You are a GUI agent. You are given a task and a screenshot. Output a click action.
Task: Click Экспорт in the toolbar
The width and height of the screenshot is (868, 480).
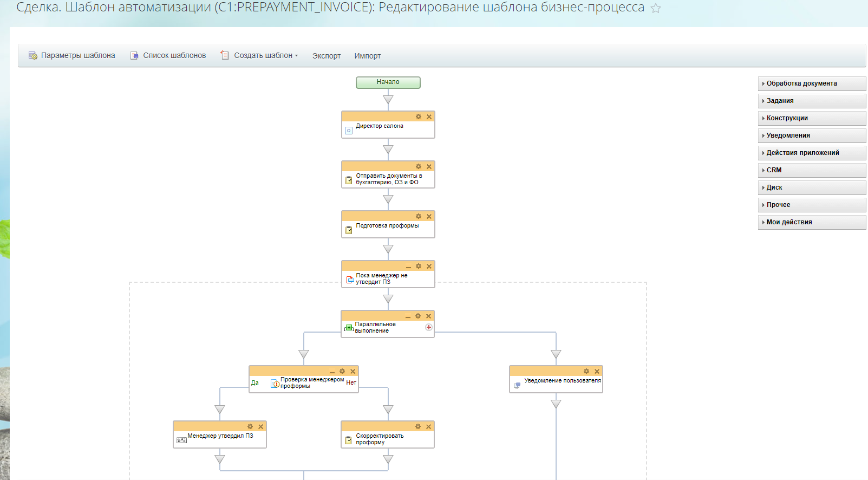coord(326,56)
